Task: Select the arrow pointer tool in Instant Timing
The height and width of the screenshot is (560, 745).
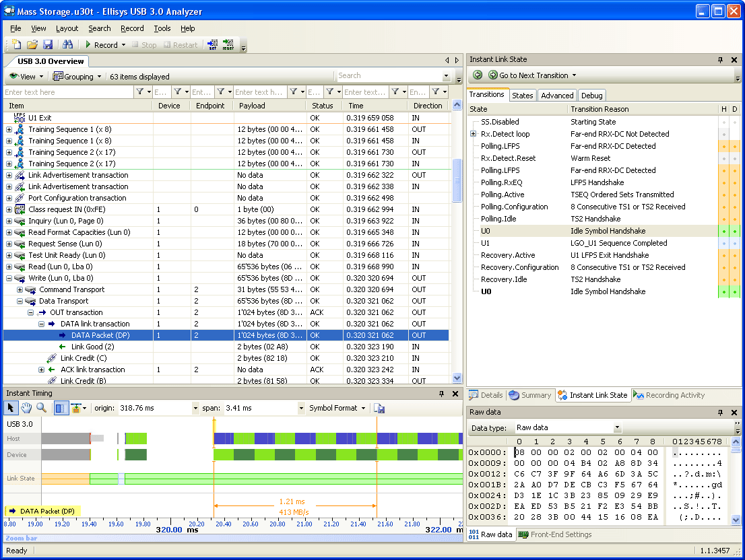Action: (x=11, y=408)
